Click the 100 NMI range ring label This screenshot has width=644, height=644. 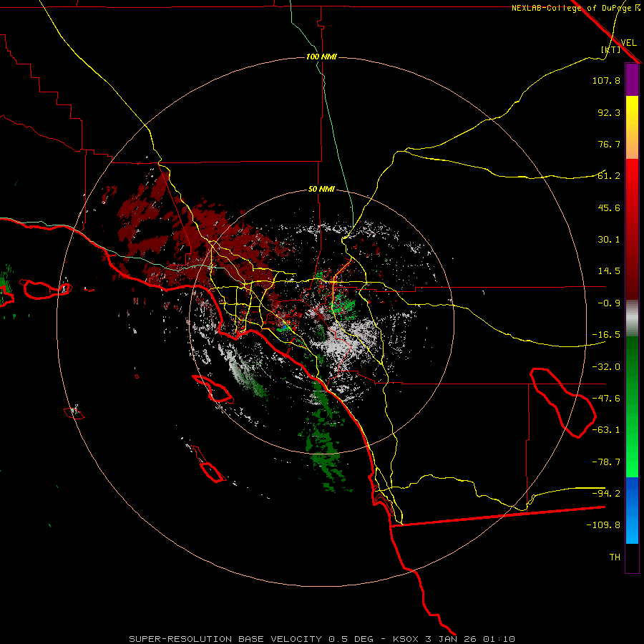tap(321, 57)
